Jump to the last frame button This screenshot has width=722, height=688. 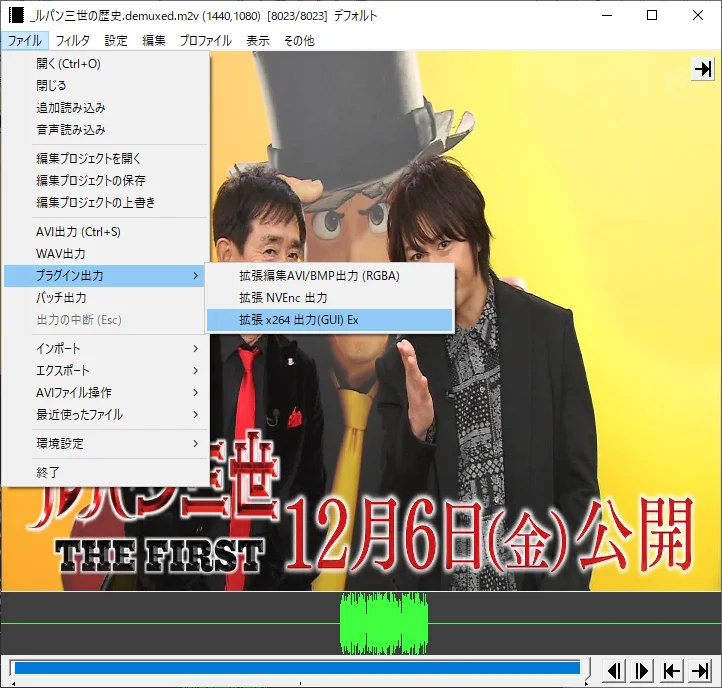point(701,670)
